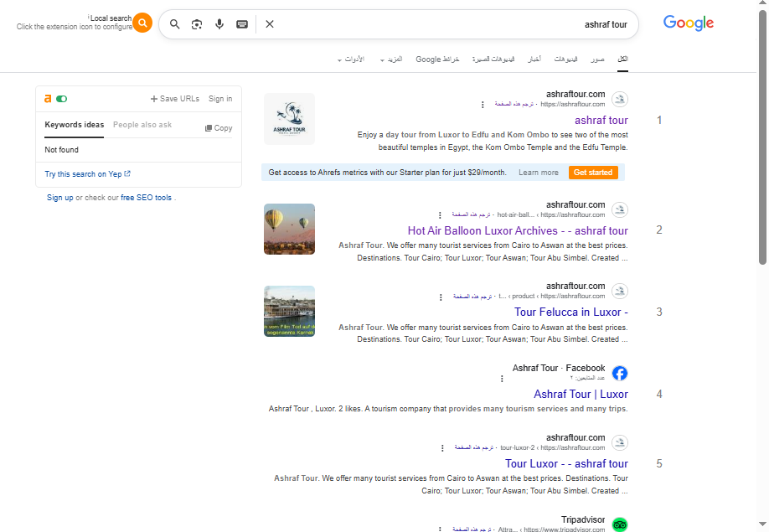Start voice search with the microphone icon
This screenshot has height=532, width=769.
[219, 24]
